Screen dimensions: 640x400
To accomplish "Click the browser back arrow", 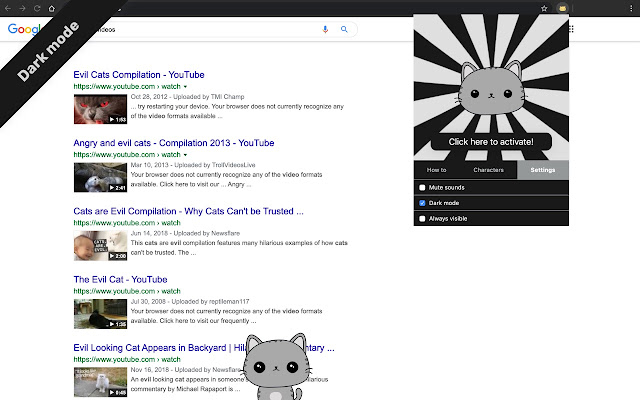I will [8, 8].
